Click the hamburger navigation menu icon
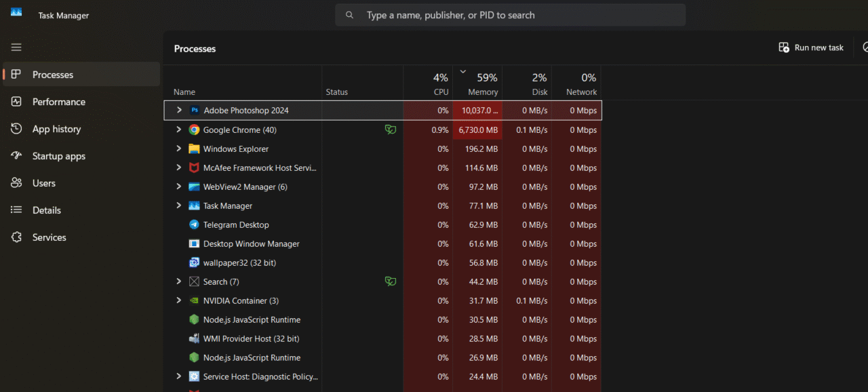This screenshot has height=392, width=868. pyautogui.click(x=16, y=47)
